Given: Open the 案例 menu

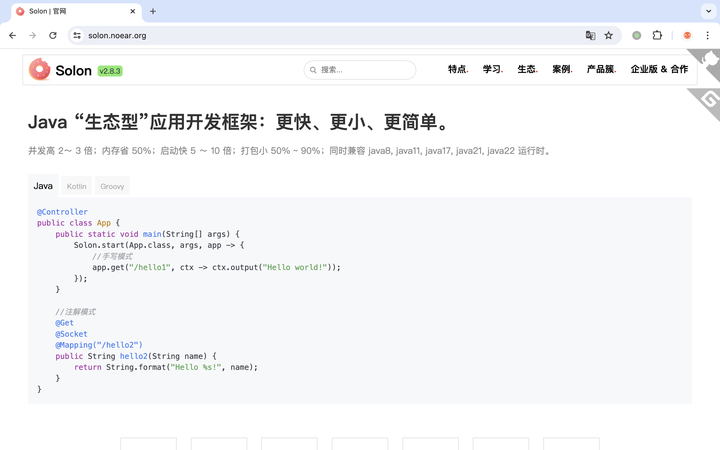Looking at the screenshot, I should pos(562,69).
